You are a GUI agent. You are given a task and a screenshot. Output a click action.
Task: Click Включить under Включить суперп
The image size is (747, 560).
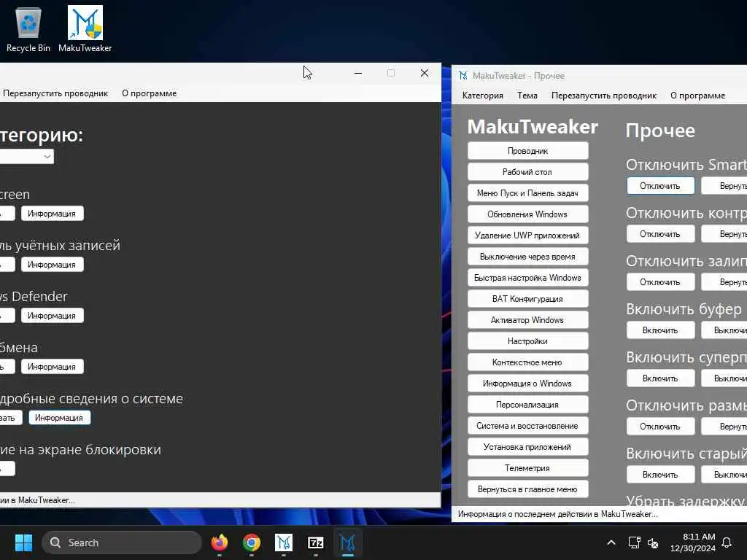[660, 378]
